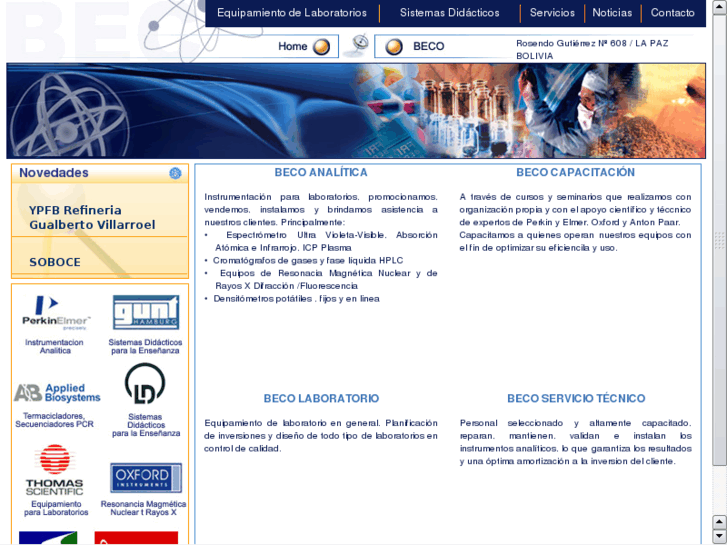
Task: Open Instrumentacion Analitica link
Action: coord(54,346)
